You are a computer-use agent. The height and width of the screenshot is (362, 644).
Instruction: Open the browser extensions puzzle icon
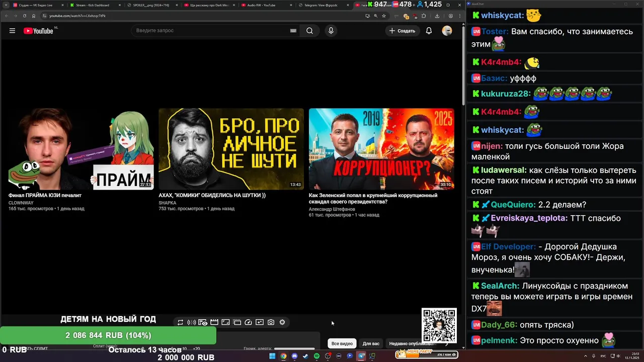424,16
